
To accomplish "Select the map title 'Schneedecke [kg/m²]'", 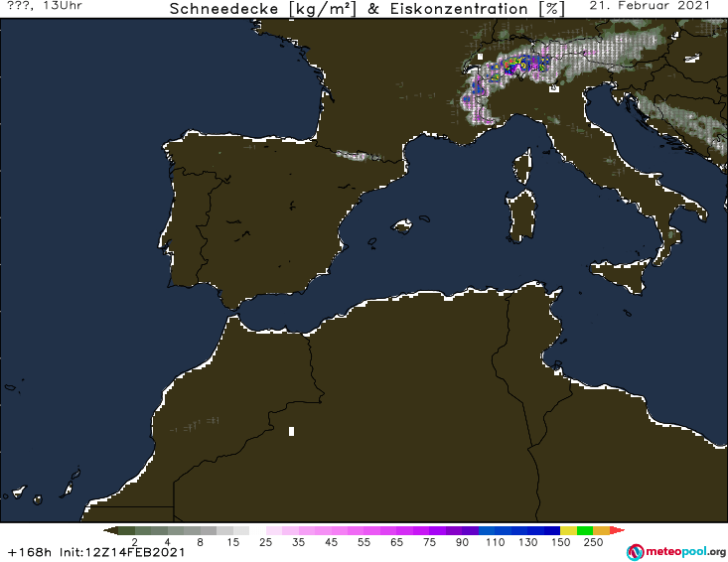I will tap(263, 9).
